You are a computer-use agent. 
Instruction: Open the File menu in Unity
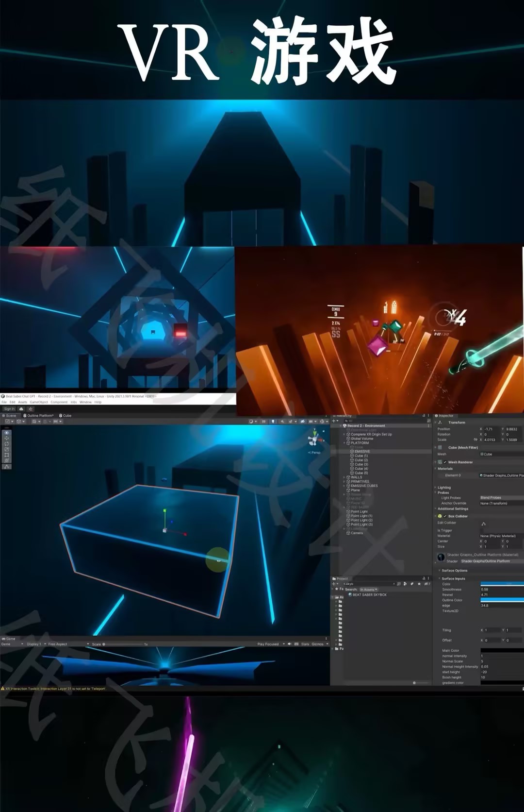(x=4, y=402)
